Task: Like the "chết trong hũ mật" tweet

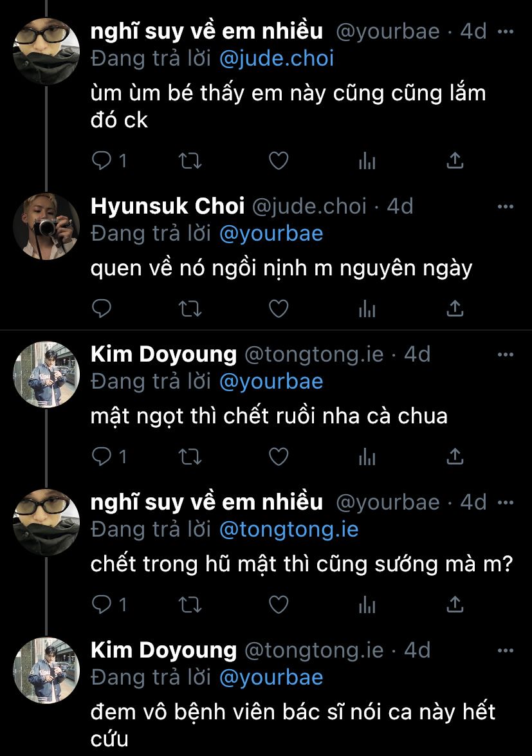Action: 278,605
